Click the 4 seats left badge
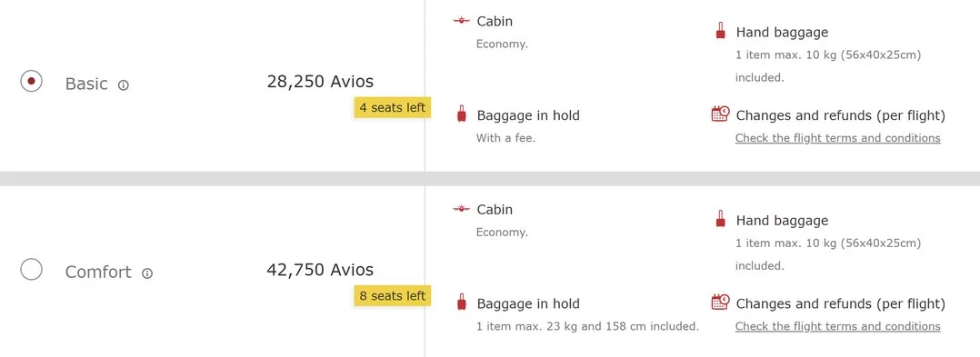The width and height of the screenshot is (980, 357). [x=393, y=107]
